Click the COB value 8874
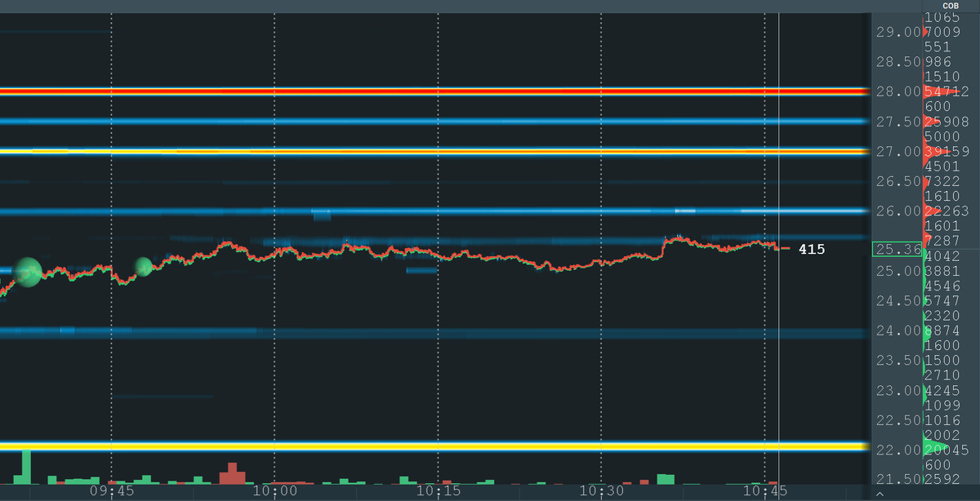The height and width of the screenshot is (501, 980). 942,330
